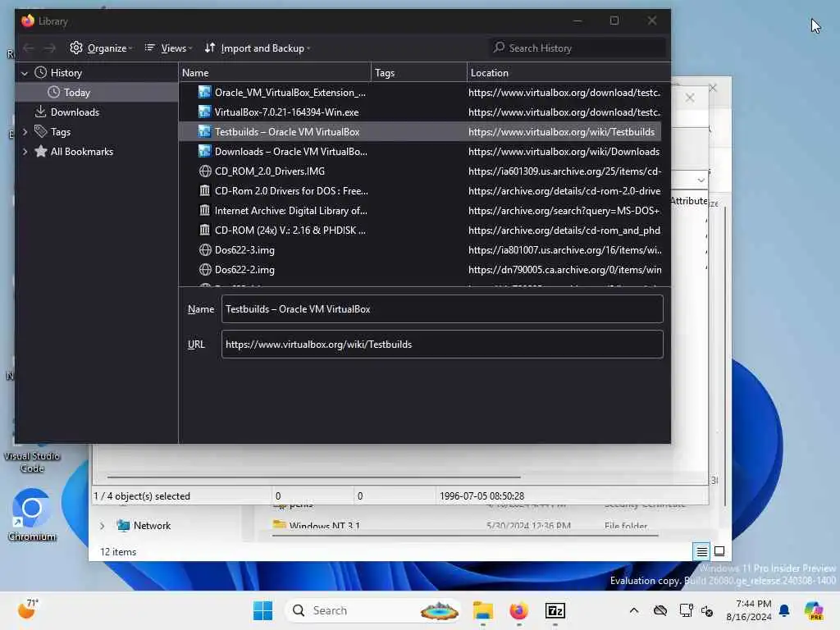The width and height of the screenshot is (840, 630).
Task: Select the Dos622-3.img history entry
Action: [x=420, y=250]
